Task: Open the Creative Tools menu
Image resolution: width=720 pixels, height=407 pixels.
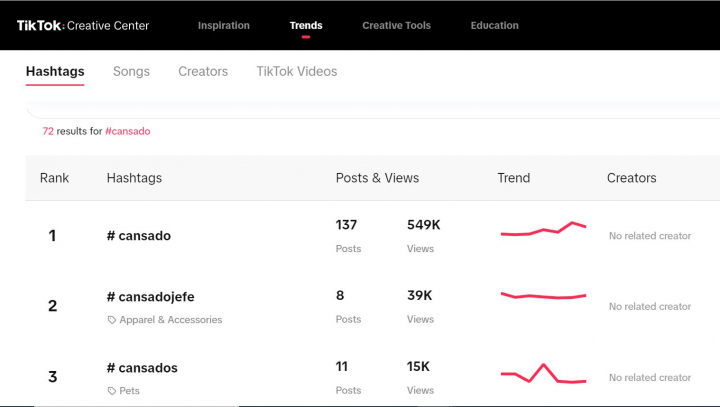Action: coord(396,25)
